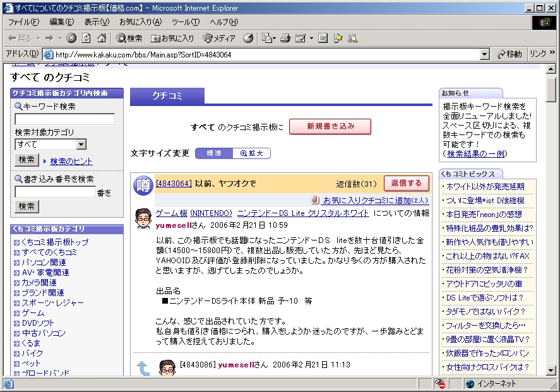This screenshot has width=560, height=392.
Task: Click the IE page icon in the status bar
Action: click(8, 384)
